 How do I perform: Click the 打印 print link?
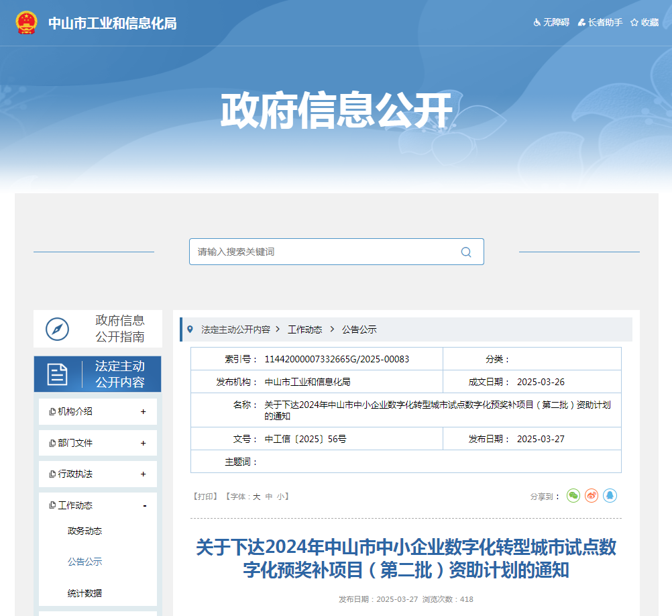[205, 497]
